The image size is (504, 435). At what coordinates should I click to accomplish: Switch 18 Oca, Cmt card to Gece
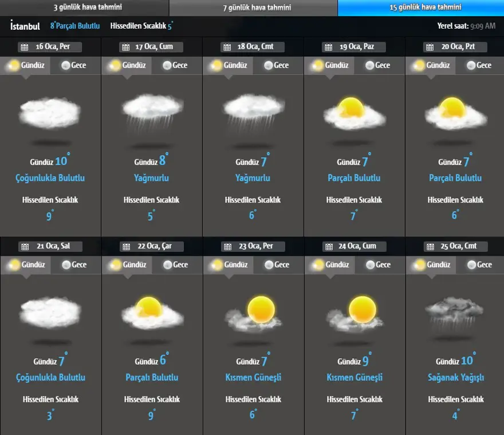277,65
